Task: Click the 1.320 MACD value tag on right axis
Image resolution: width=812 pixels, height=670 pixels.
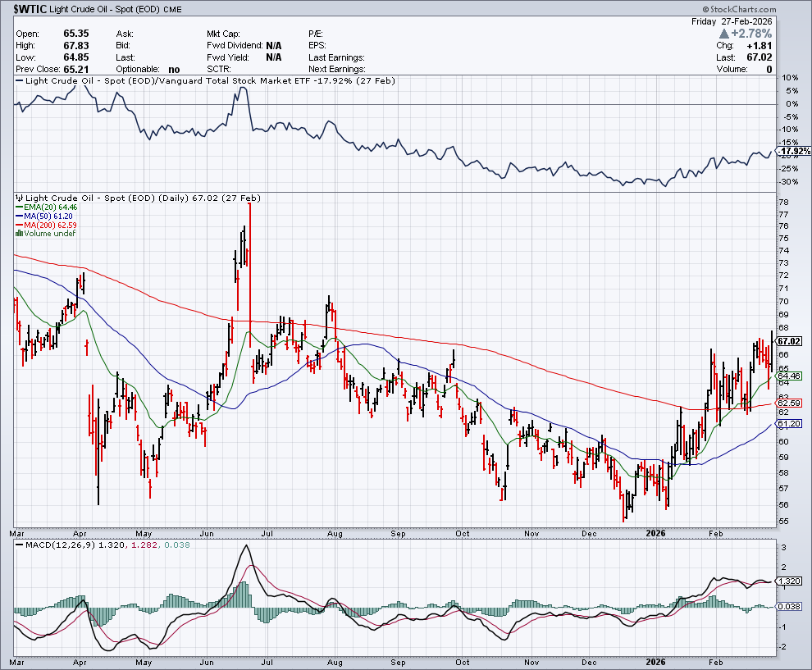Action: click(x=788, y=581)
